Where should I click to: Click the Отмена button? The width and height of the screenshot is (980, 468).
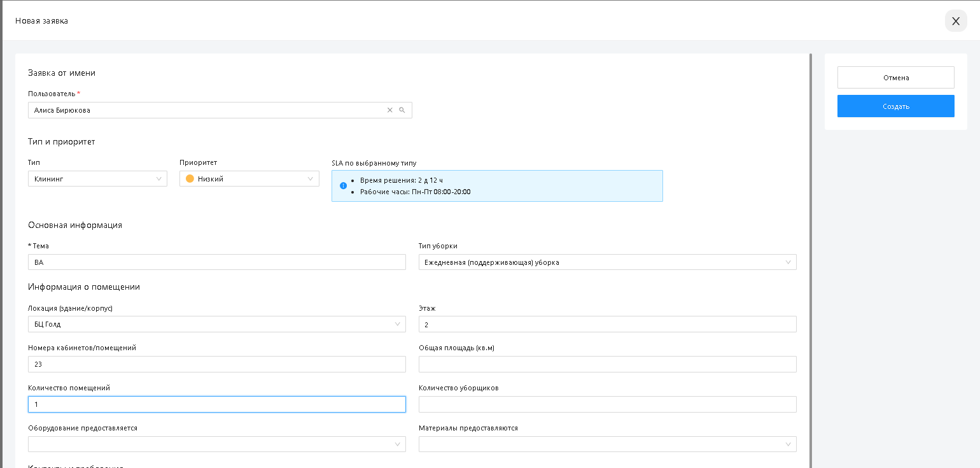click(895, 78)
